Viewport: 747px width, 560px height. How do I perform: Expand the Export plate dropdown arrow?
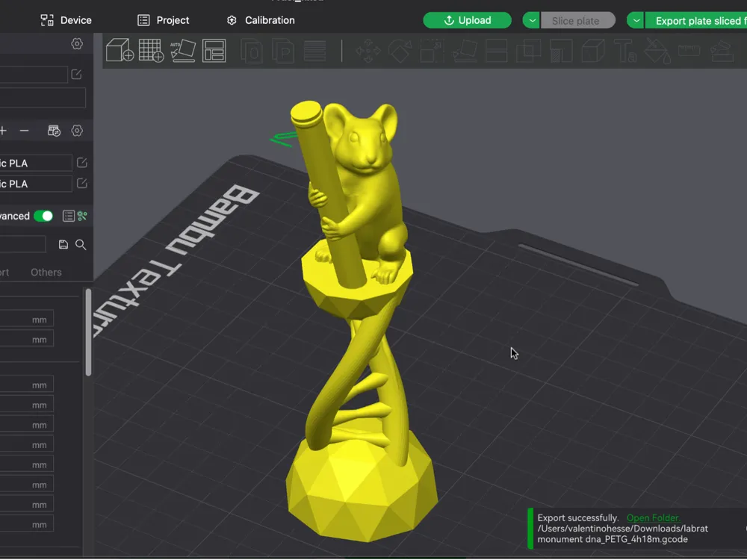(x=636, y=20)
